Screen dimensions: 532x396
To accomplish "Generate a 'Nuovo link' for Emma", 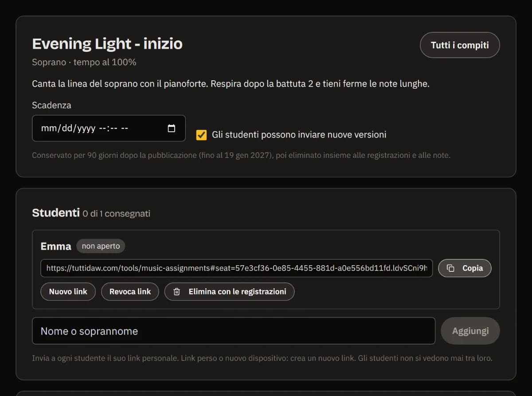I will [x=68, y=292].
